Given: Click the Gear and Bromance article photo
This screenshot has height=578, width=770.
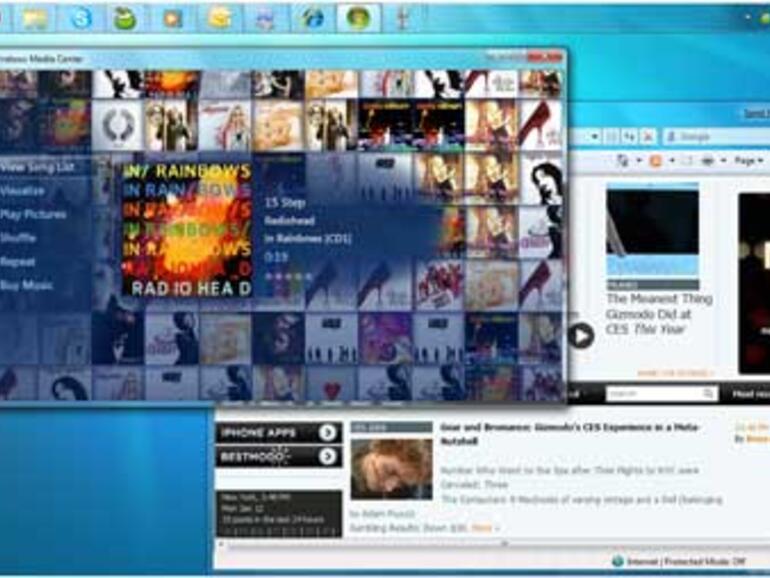Looking at the screenshot, I should (x=391, y=469).
